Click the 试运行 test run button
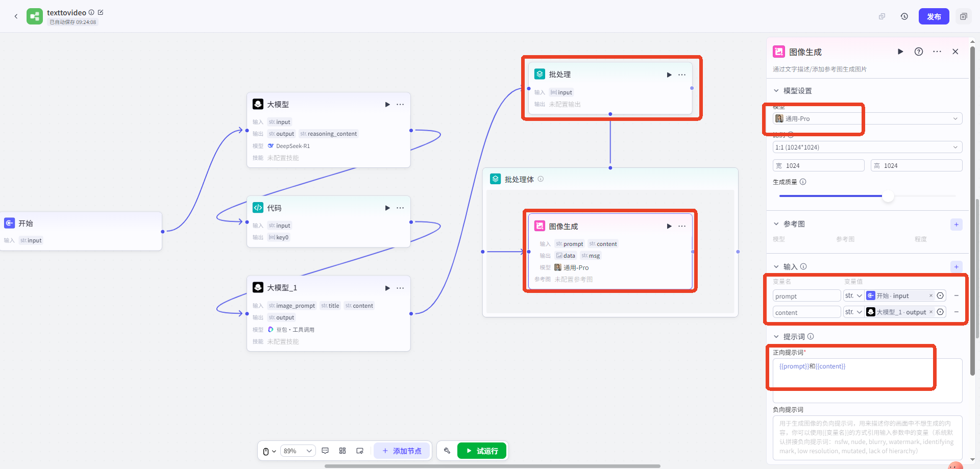The width and height of the screenshot is (980, 469). (x=481, y=451)
